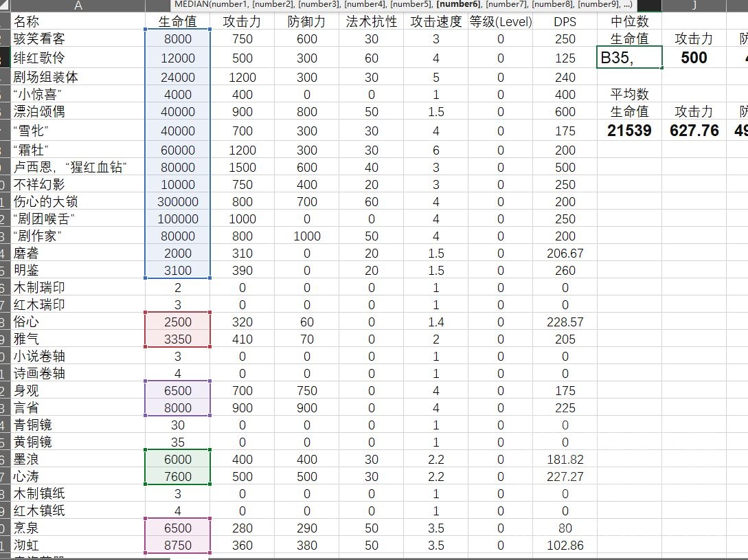Select the 名称 header cell
The image size is (748, 560).
[x=78, y=21]
